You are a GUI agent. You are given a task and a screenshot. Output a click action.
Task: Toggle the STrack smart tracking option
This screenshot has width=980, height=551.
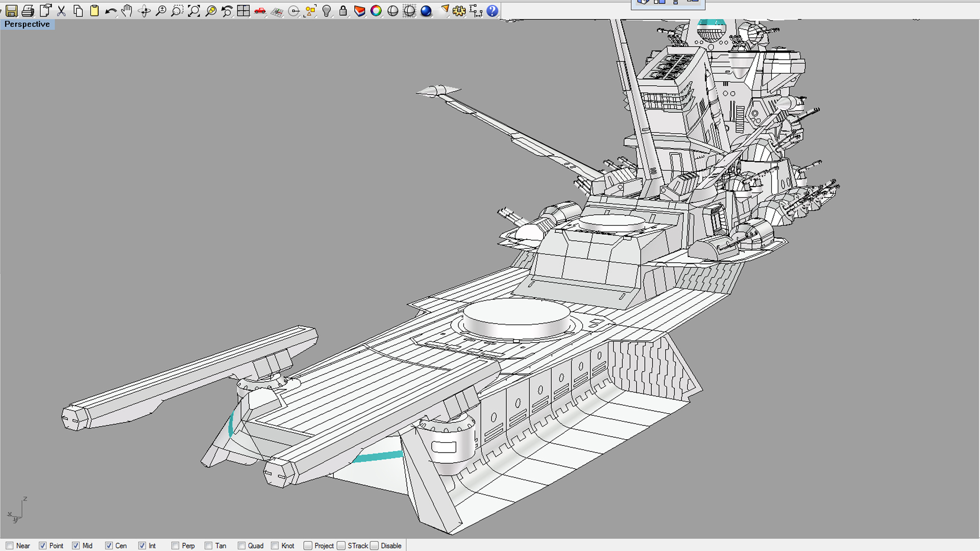tap(341, 546)
